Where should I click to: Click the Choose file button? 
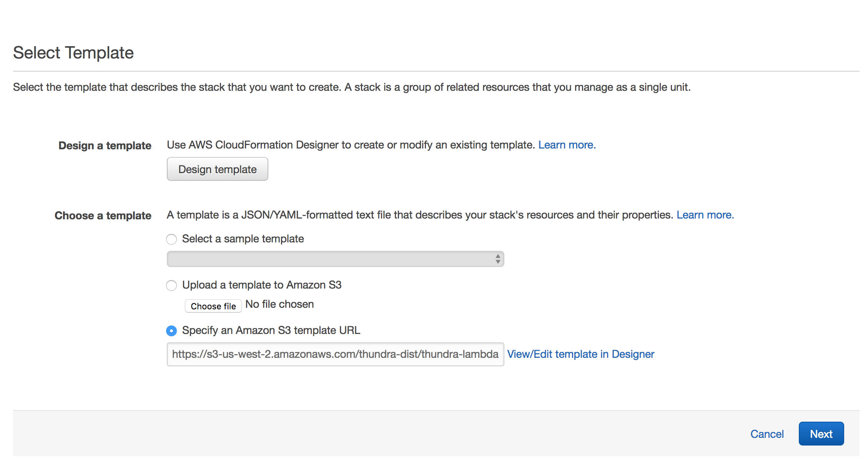(213, 306)
